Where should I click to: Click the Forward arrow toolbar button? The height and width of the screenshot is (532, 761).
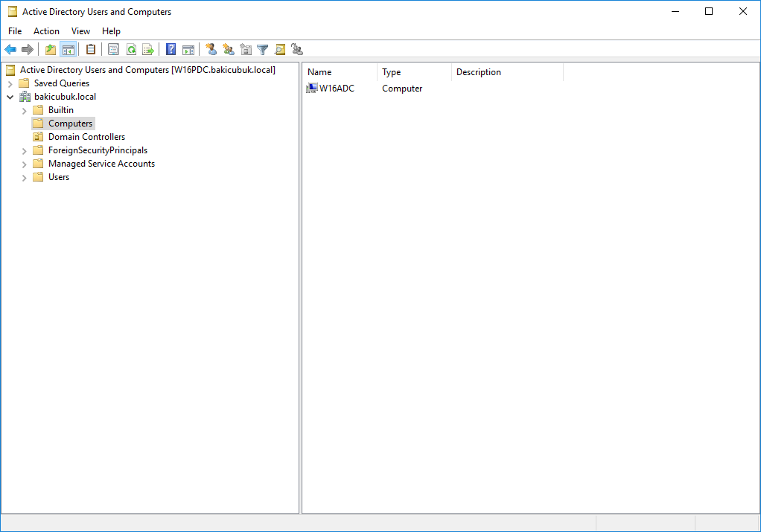pos(28,49)
